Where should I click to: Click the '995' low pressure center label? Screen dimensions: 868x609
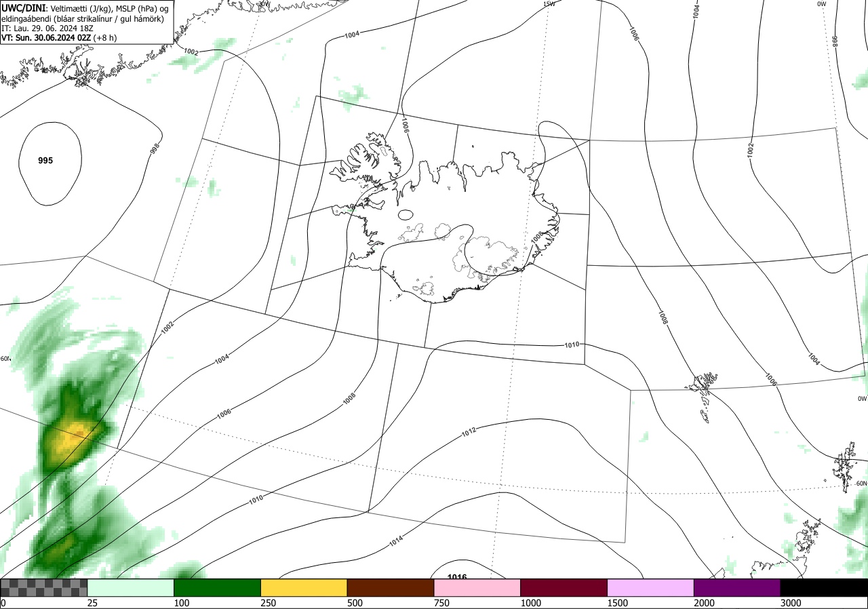point(45,161)
